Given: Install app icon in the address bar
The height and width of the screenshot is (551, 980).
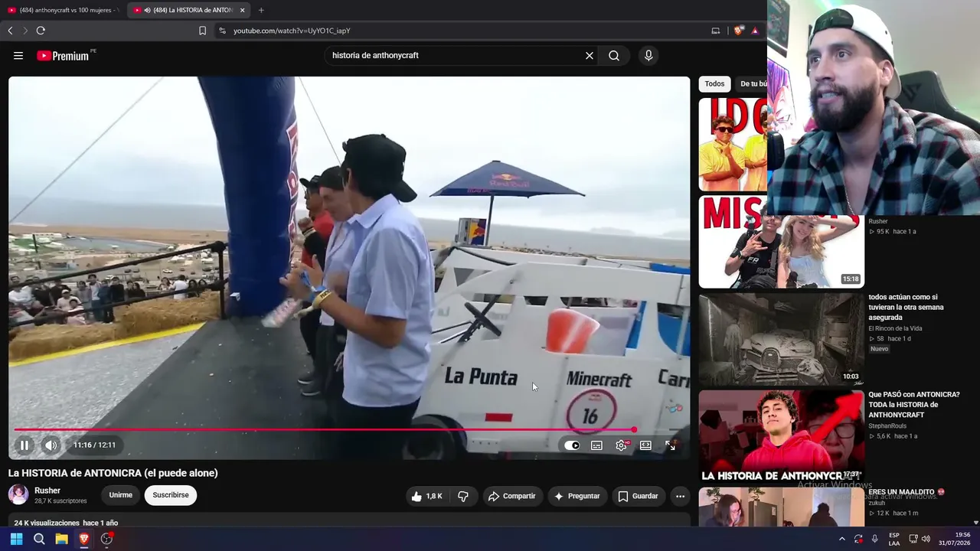Looking at the screenshot, I should [716, 31].
